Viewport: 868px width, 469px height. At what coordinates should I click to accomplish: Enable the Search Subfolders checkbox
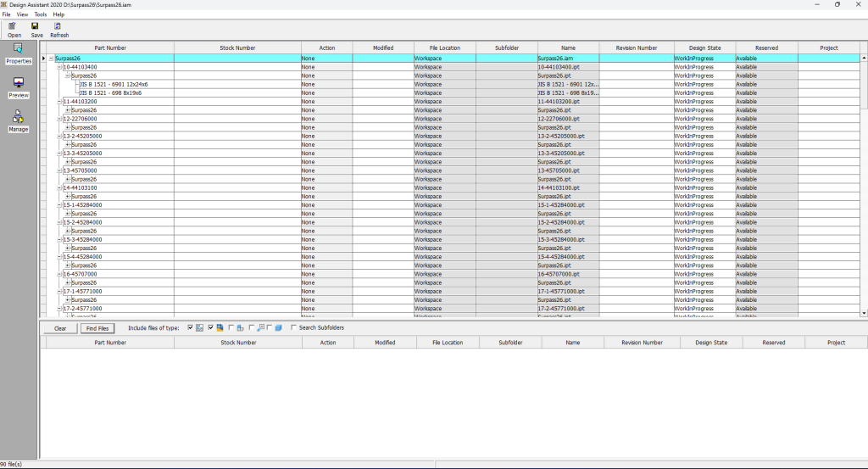[x=294, y=327]
